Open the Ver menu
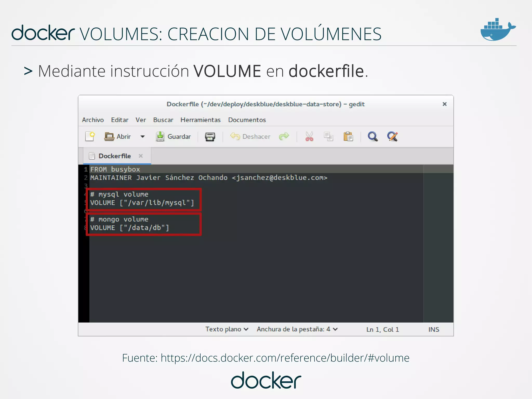 (141, 120)
